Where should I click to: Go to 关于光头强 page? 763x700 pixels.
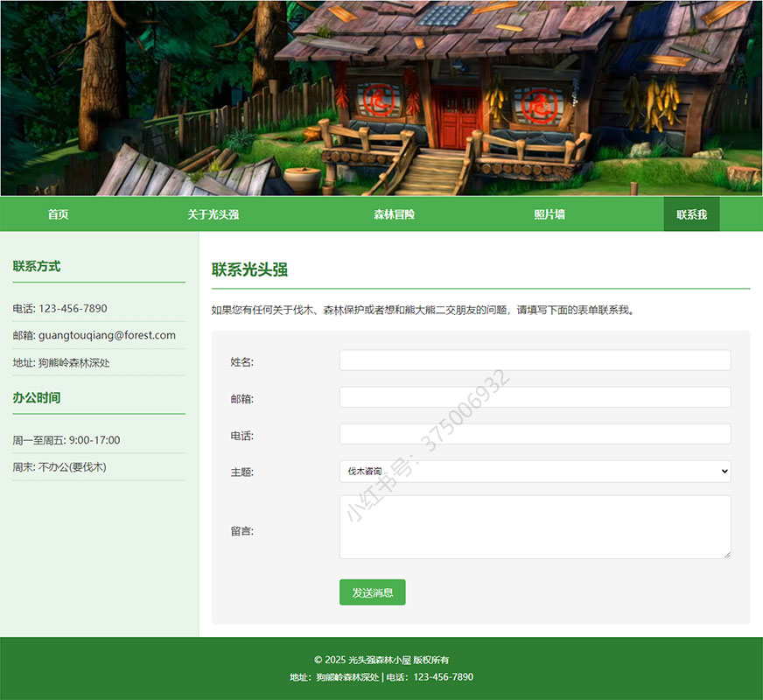point(213,214)
